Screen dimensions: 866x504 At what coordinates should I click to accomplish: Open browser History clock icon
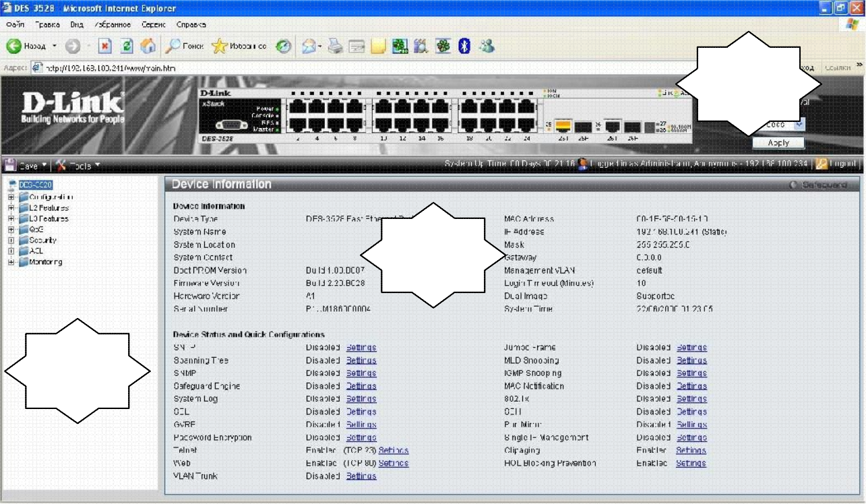tap(284, 46)
